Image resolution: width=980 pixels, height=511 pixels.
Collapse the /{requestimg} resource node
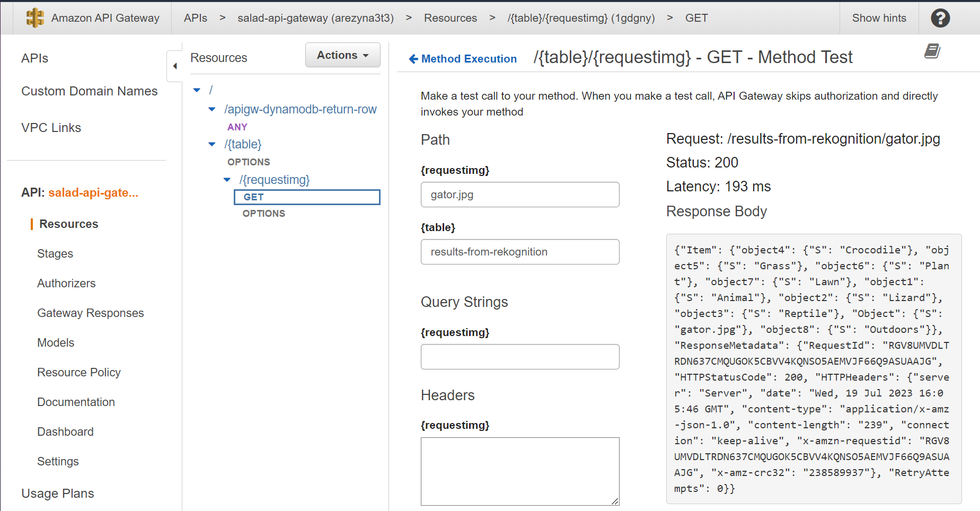click(x=227, y=180)
